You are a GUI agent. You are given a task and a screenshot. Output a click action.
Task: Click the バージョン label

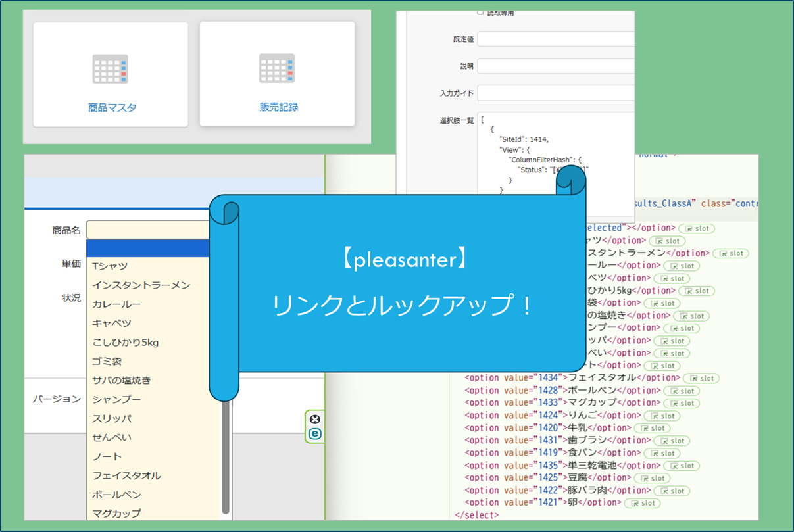click(x=57, y=399)
